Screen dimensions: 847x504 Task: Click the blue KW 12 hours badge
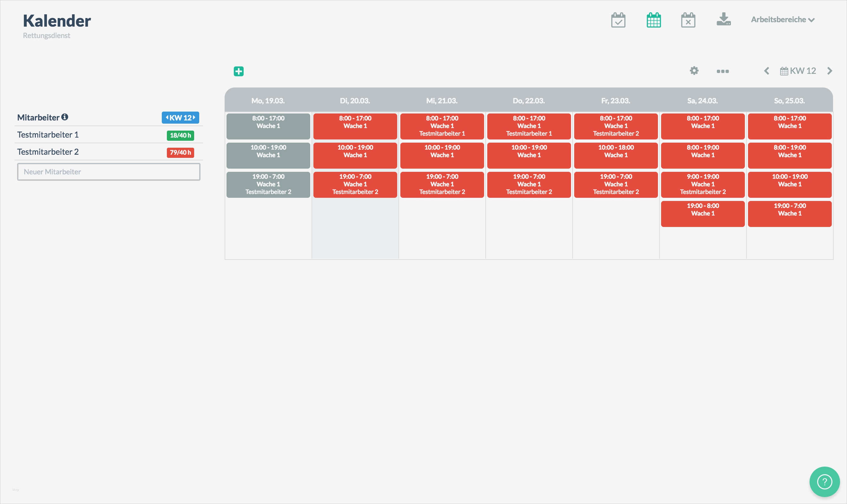point(180,118)
